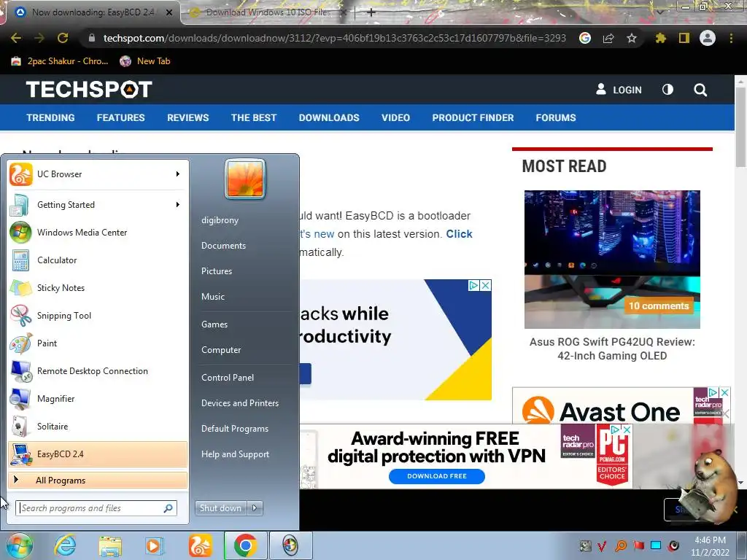747x560 pixels.
Task: Open TRENDING section in TechSpot nav
Action: (50, 117)
